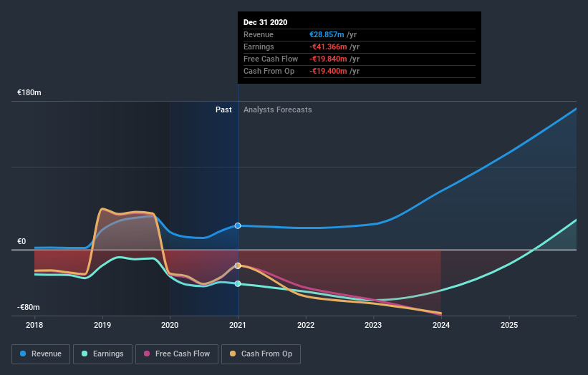Click the -€19.840m free cash flow value
Image resolution: width=588 pixels, height=375 pixels.
[328, 59]
